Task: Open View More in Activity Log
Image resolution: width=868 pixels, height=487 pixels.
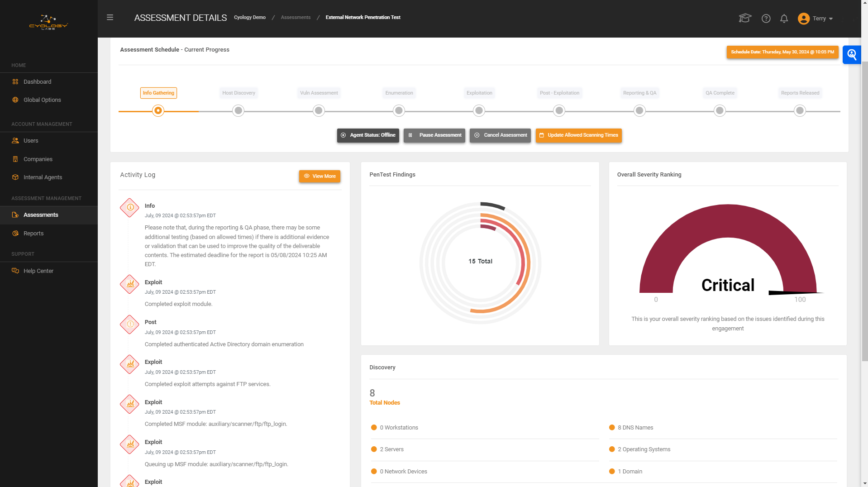Action: click(x=320, y=177)
